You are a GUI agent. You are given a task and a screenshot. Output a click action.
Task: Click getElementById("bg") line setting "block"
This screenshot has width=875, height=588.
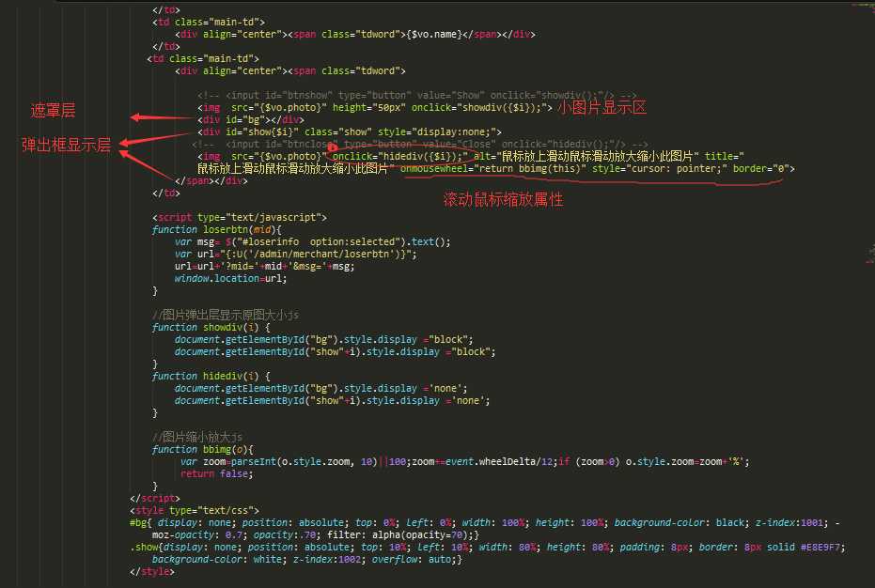pyautogui.click(x=323, y=339)
